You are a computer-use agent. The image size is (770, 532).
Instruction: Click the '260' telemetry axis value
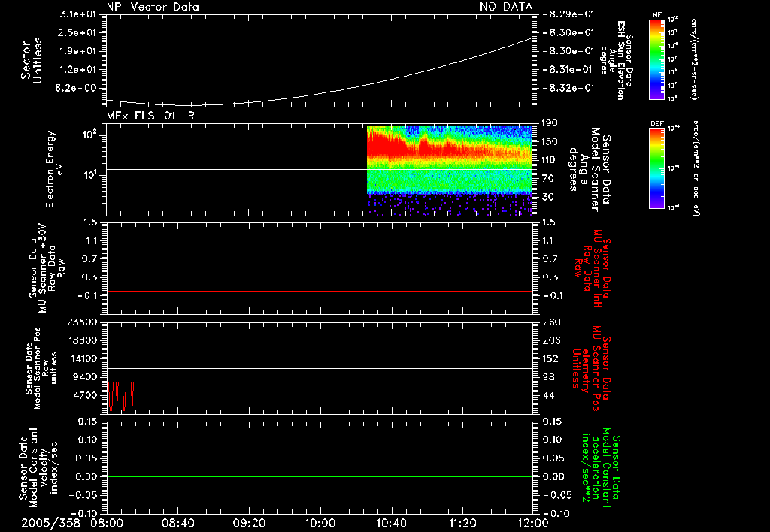tap(551, 322)
